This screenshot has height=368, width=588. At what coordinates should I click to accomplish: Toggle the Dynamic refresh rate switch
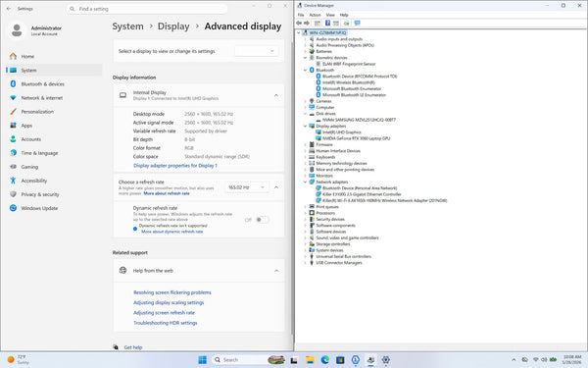point(262,220)
